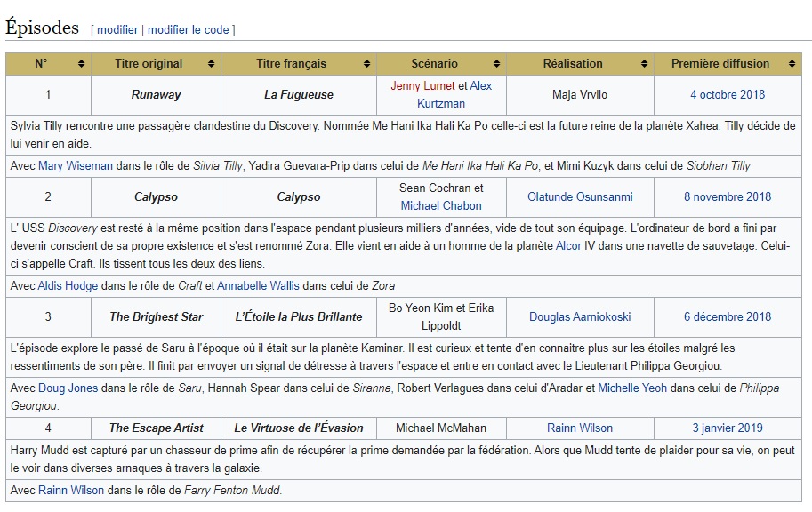Open Michael Chabon link
The height and width of the screenshot is (512, 812).
point(441,206)
